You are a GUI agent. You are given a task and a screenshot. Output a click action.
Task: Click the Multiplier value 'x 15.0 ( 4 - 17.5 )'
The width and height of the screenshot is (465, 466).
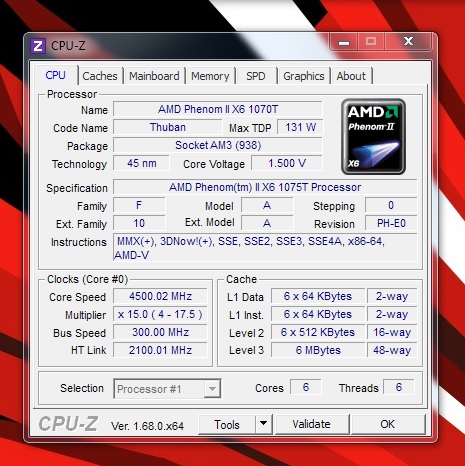point(160,314)
